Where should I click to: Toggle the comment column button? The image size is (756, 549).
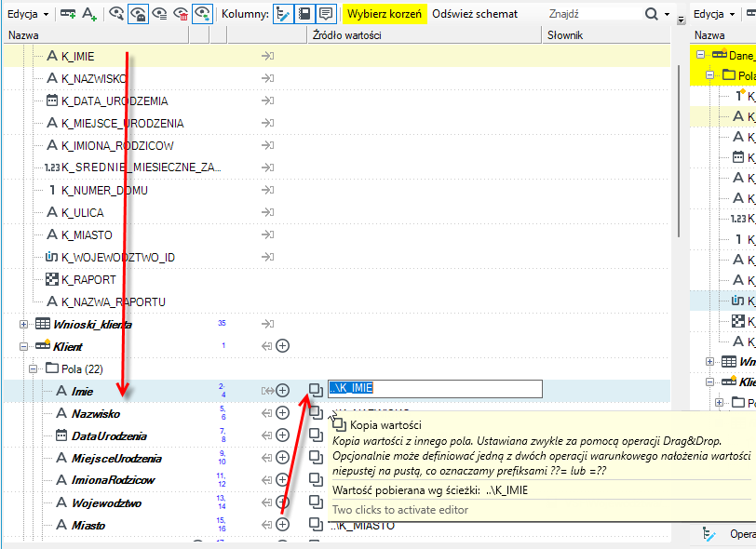point(326,14)
